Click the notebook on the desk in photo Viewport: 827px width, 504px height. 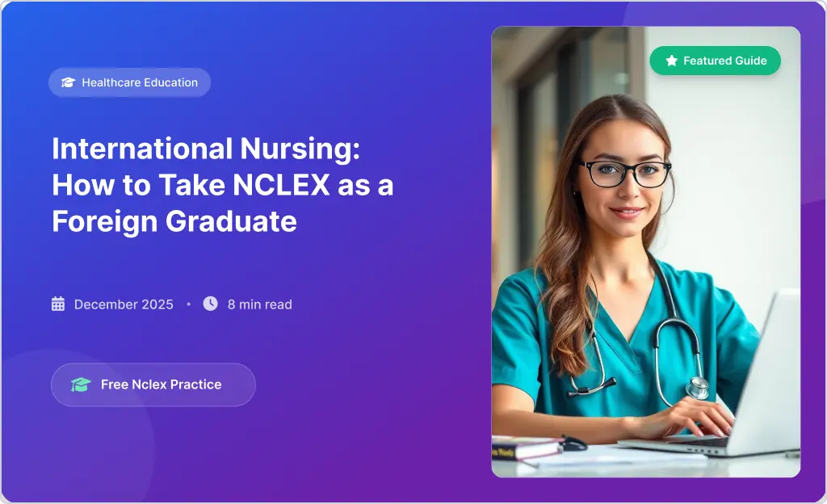tap(527, 448)
